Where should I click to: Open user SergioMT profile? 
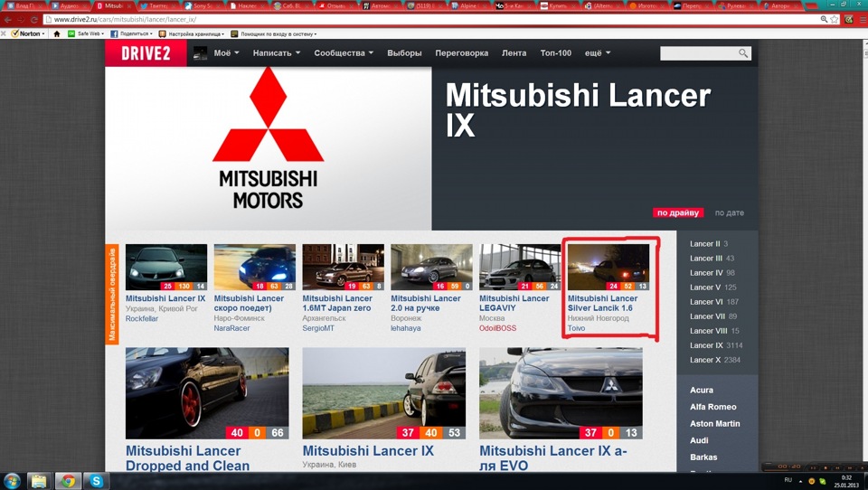click(318, 328)
